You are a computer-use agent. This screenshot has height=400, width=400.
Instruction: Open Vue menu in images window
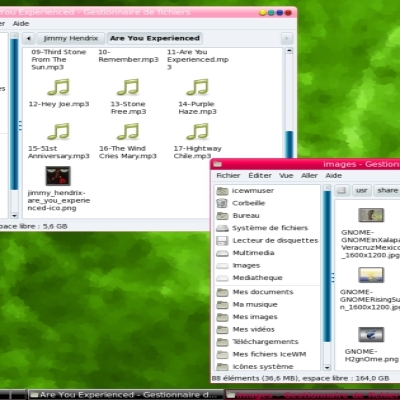pyautogui.click(x=286, y=176)
